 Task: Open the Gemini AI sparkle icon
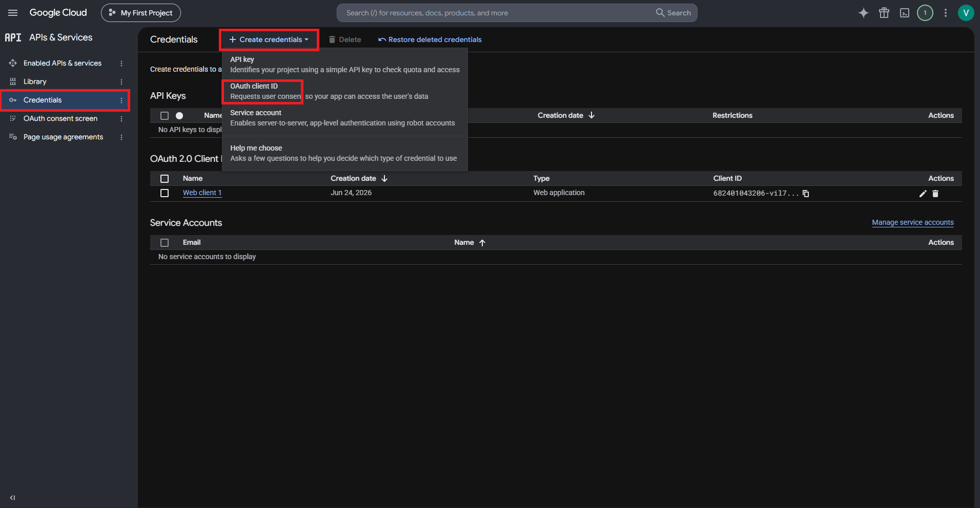click(x=864, y=13)
